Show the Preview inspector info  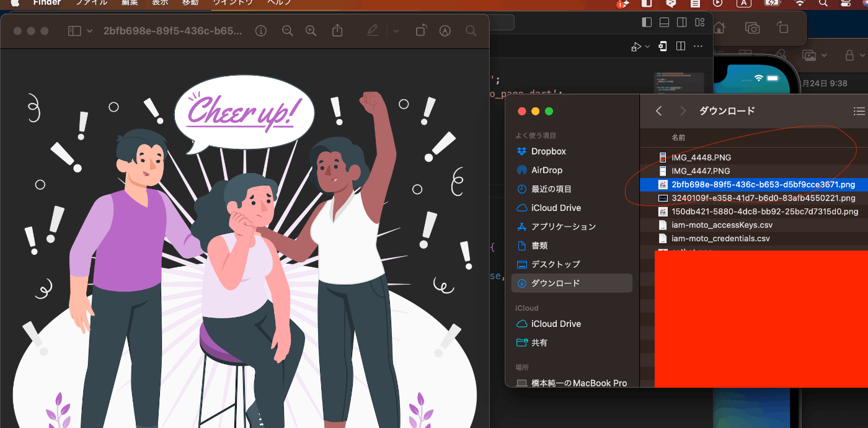click(x=261, y=30)
